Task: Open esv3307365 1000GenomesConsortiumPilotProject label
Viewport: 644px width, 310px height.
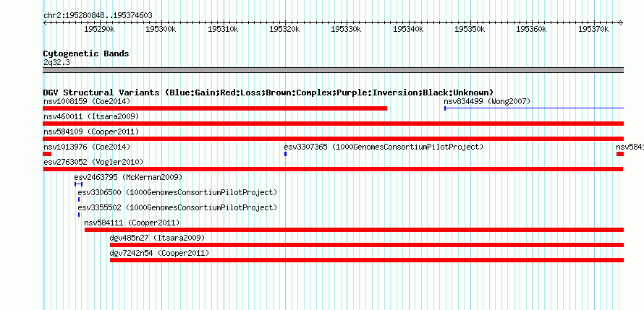Action: coord(384,147)
